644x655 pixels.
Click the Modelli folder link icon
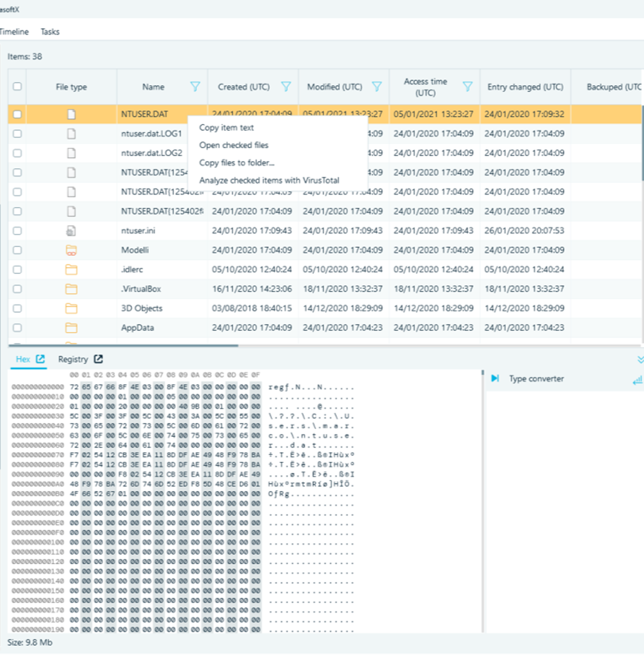(x=71, y=250)
